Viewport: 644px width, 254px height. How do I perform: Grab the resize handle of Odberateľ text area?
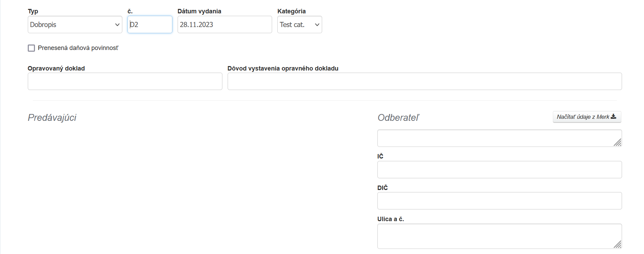pyautogui.click(x=618, y=142)
